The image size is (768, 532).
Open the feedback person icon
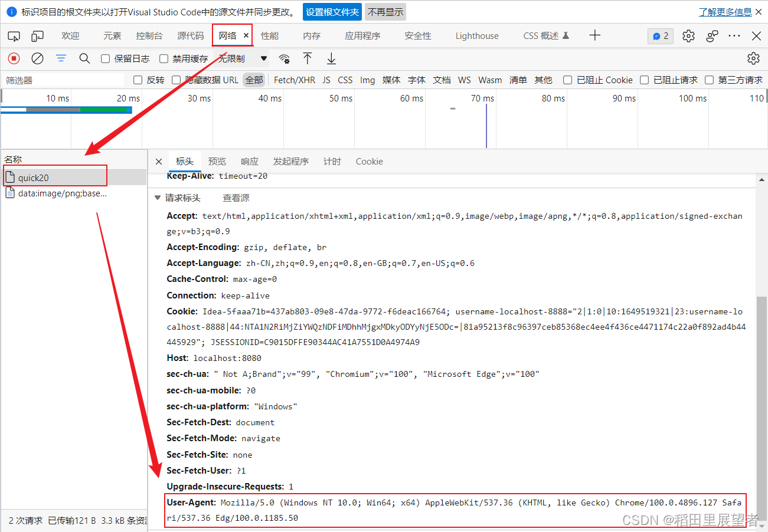click(x=713, y=36)
